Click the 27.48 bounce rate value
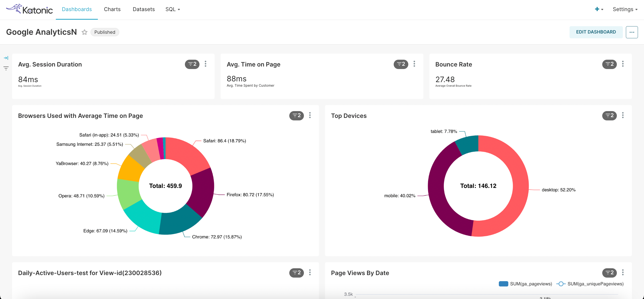 (445, 80)
